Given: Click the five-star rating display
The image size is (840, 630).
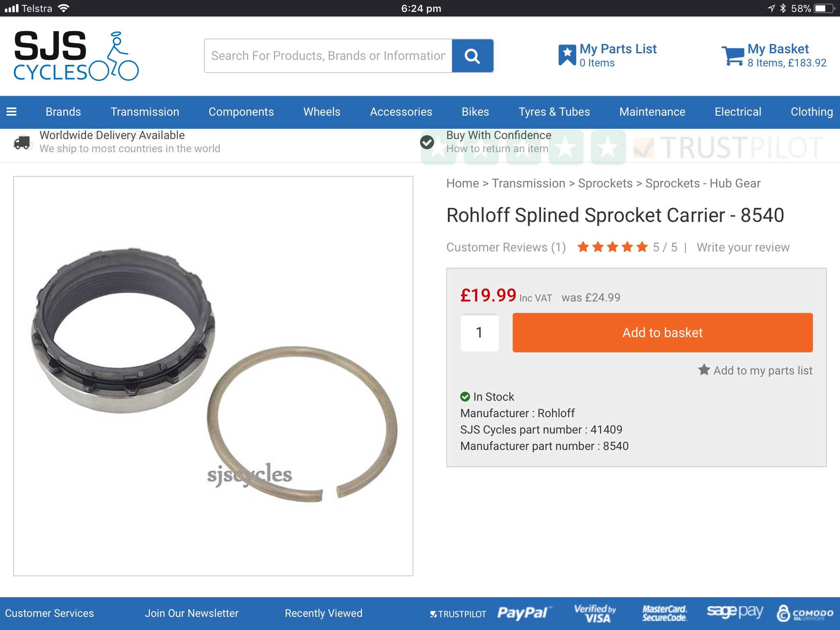Looking at the screenshot, I should point(612,247).
